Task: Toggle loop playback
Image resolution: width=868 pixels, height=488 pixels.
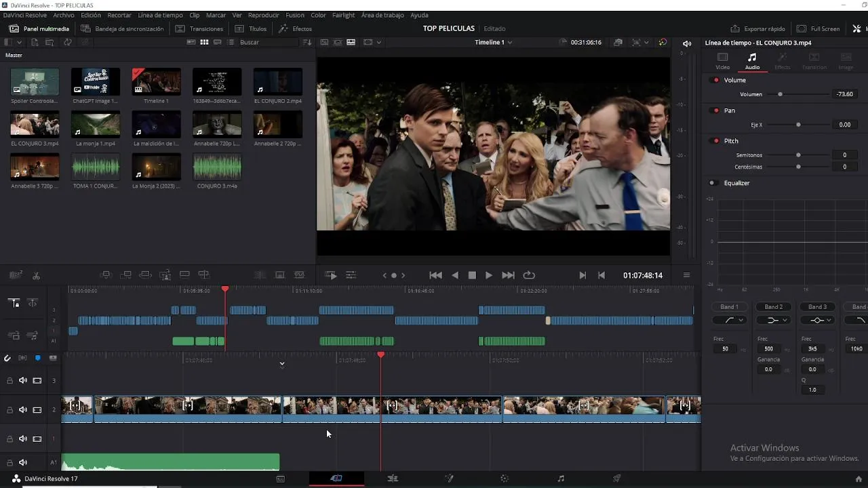Action: (x=529, y=275)
